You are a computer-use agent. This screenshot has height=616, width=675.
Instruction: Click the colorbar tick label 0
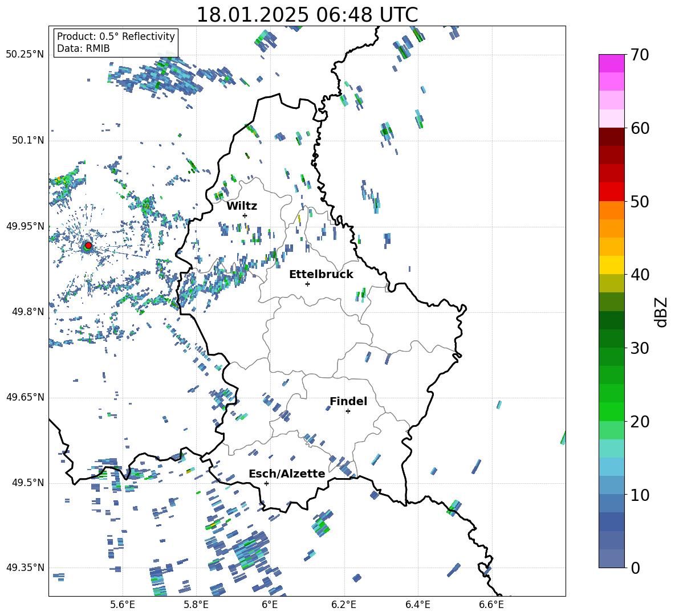tap(635, 568)
